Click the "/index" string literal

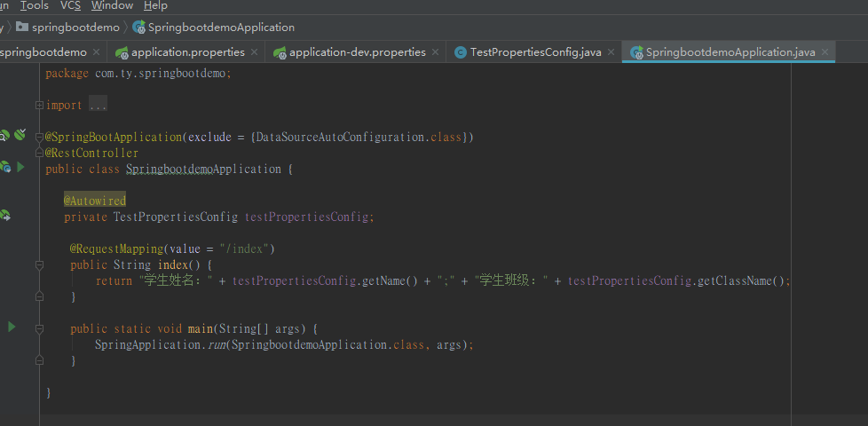pyautogui.click(x=243, y=249)
